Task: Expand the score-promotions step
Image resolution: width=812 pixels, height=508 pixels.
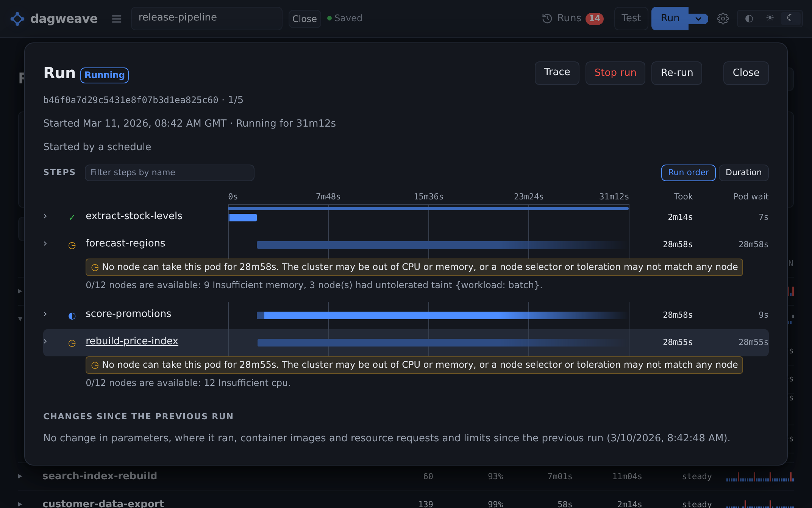Action: (x=45, y=314)
